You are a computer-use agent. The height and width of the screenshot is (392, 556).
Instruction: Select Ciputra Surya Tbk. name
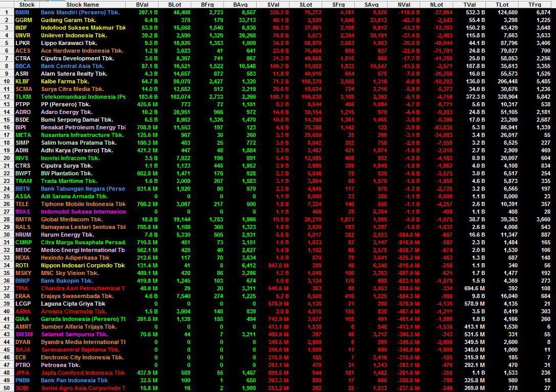[x=66, y=166]
